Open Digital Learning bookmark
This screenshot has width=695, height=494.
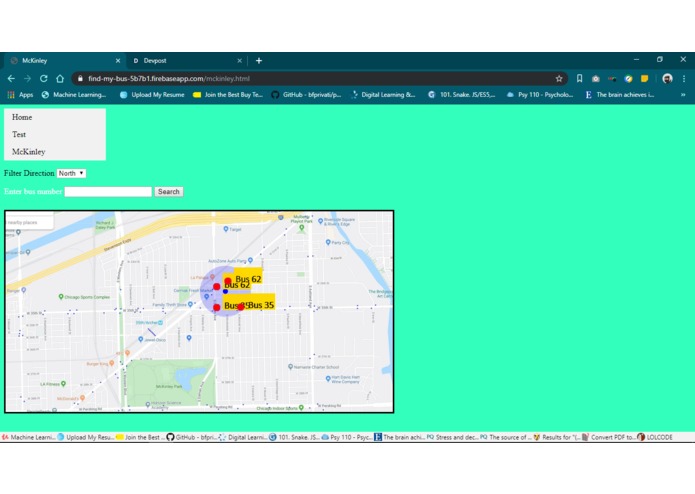383,95
